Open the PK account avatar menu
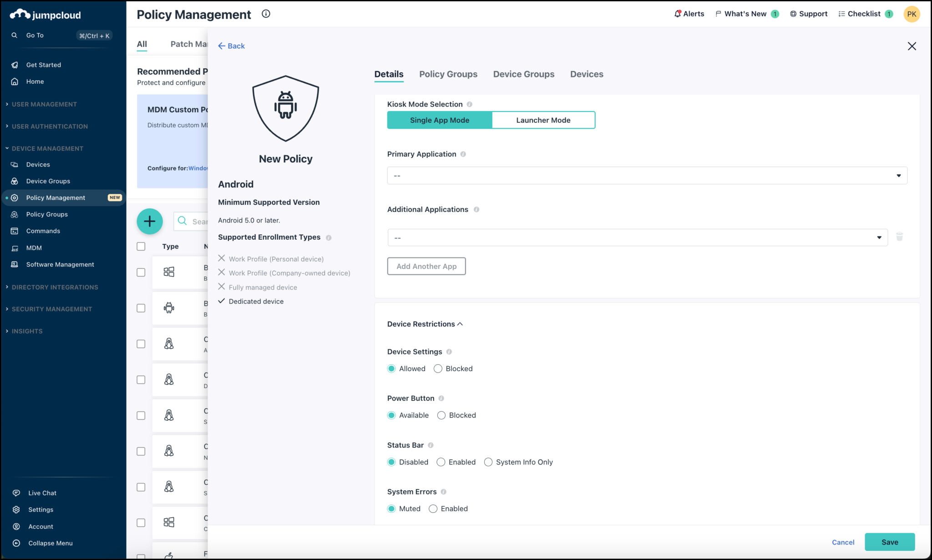 912,14
